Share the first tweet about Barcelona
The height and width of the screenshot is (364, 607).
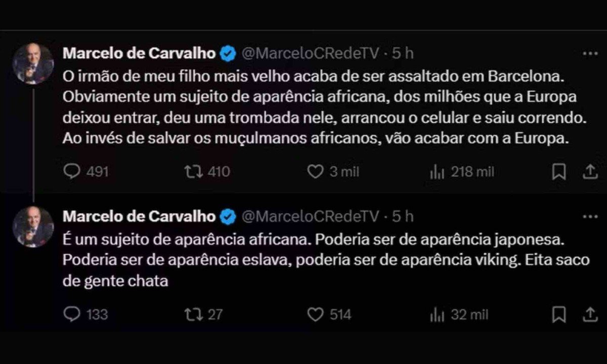point(590,172)
